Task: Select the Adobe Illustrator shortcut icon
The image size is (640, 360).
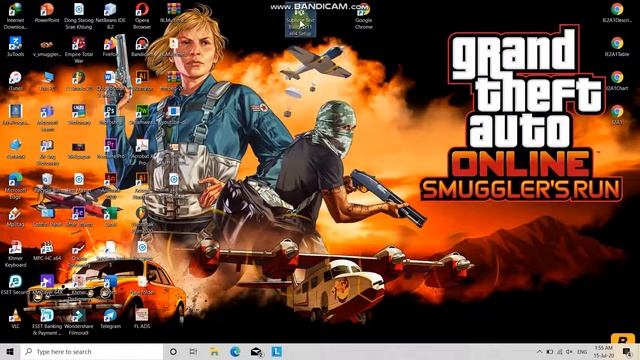Action: click(x=142, y=80)
